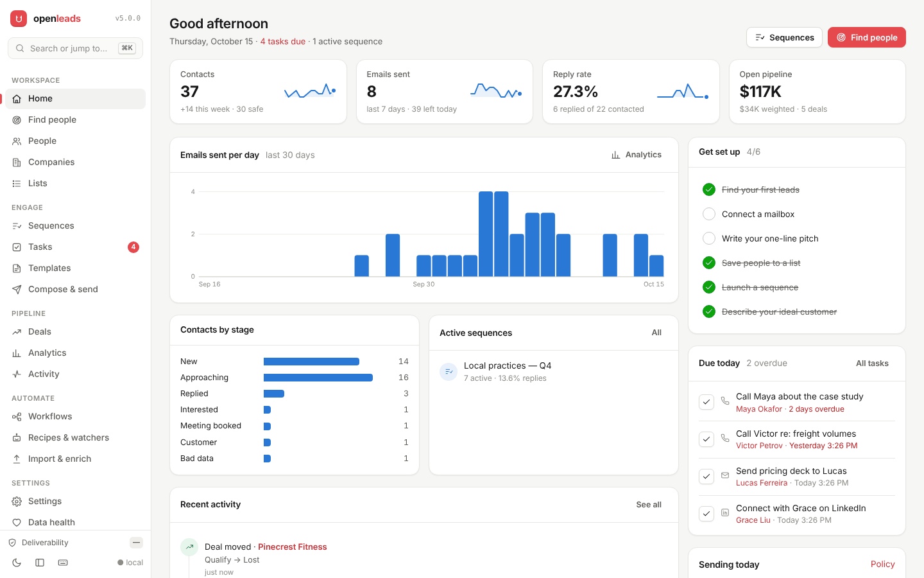
Task: Click the Approaching stage bar
Action: pyautogui.click(x=318, y=378)
